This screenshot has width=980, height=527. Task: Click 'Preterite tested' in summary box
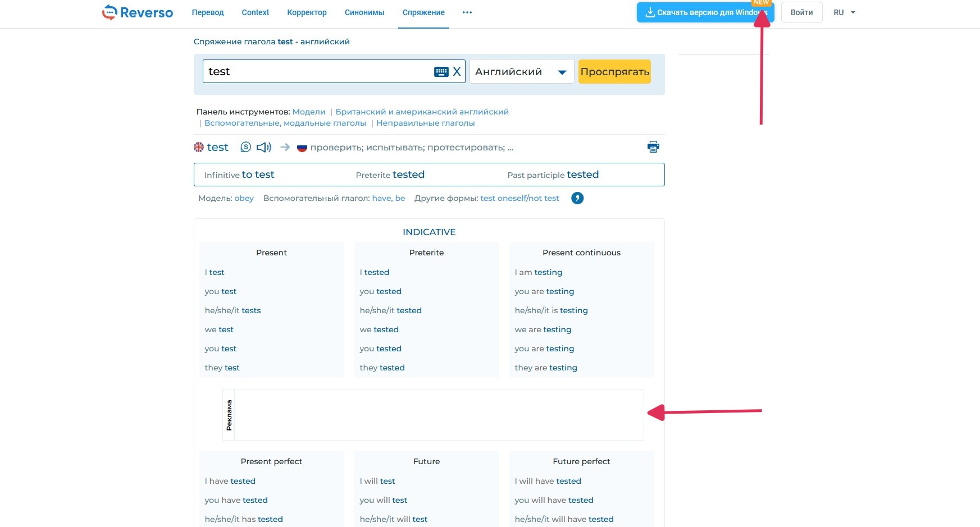(x=390, y=175)
